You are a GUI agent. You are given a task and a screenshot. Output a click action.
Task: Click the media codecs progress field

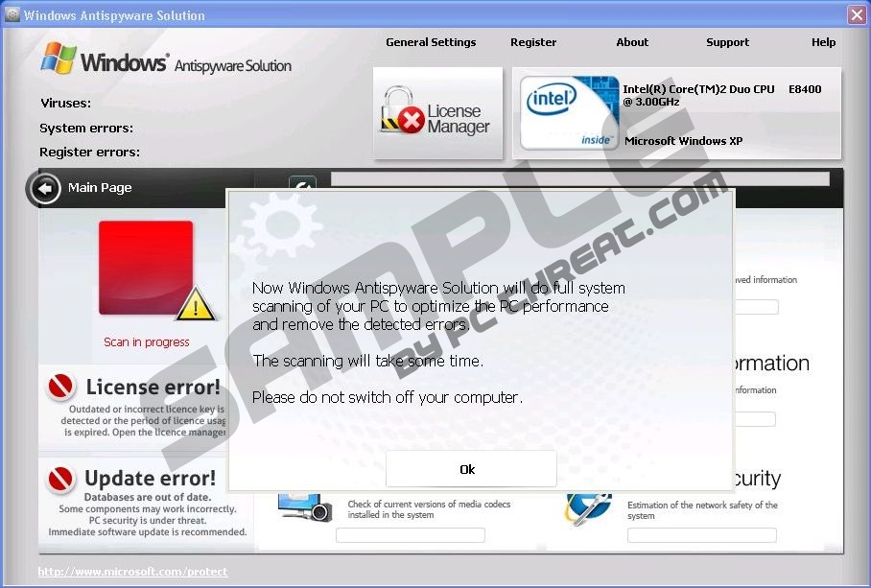411,535
